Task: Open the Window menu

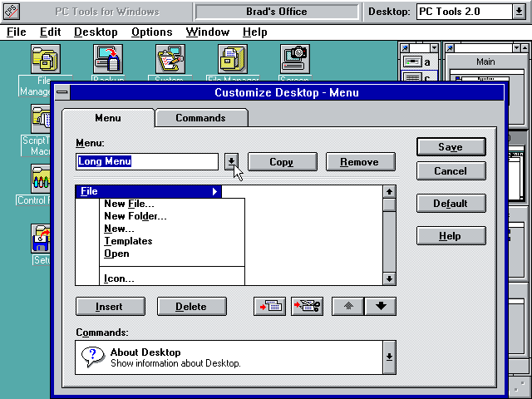Action: point(208,32)
